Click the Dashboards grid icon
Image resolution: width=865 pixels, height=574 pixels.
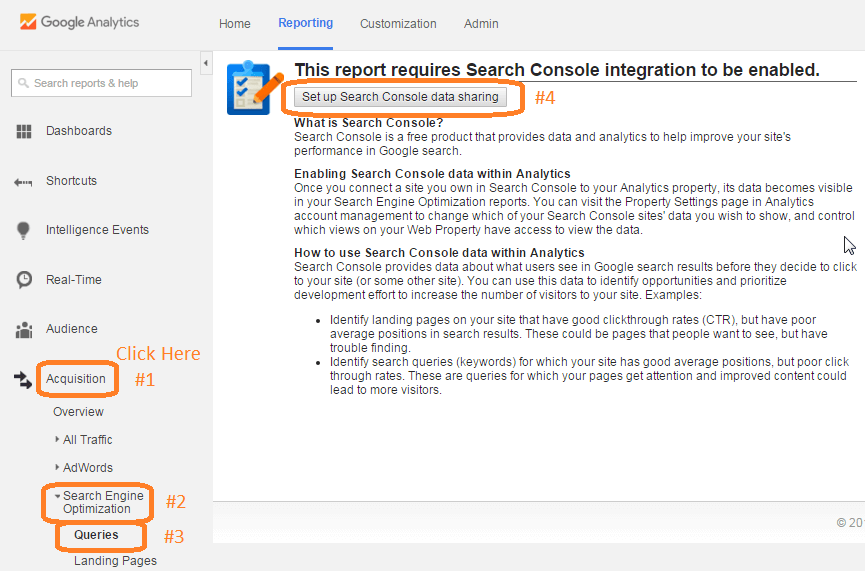tap(24, 131)
